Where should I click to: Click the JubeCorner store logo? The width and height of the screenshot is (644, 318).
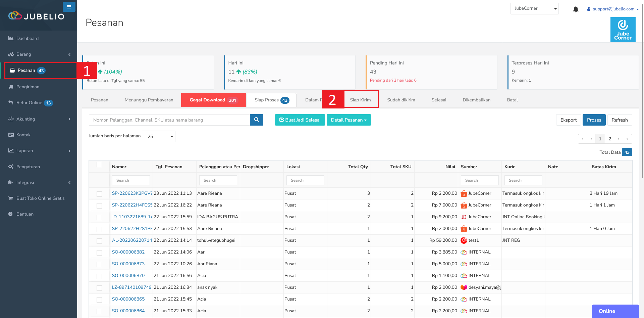click(x=623, y=30)
